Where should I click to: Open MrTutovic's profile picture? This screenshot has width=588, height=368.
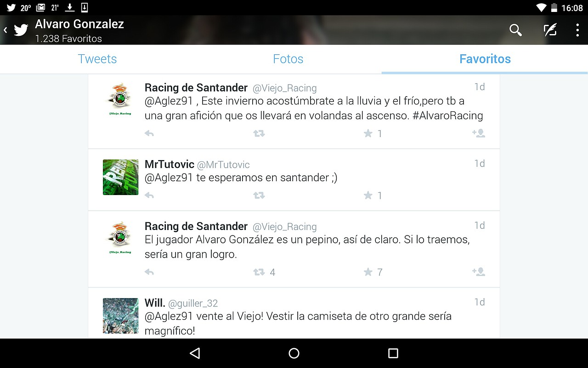[120, 177]
